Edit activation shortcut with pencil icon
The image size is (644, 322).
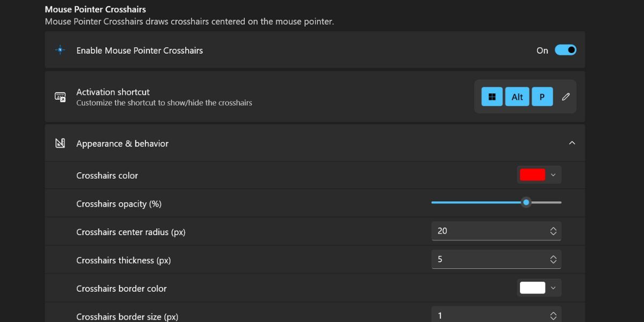[566, 97]
